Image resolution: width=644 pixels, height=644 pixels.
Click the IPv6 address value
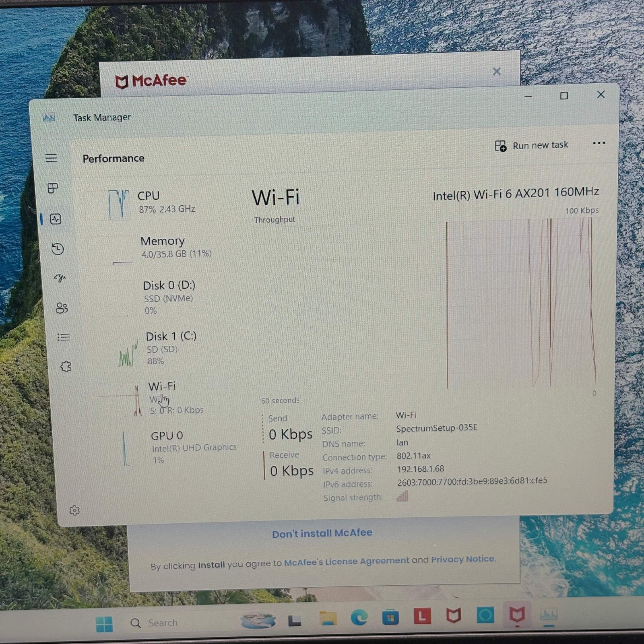click(472, 481)
